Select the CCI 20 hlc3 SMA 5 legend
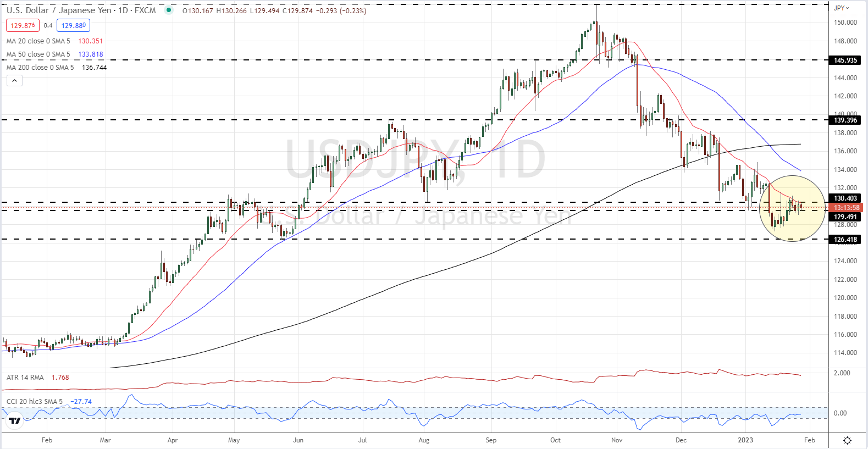Image resolution: width=868 pixels, height=449 pixels. tap(35, 402)
